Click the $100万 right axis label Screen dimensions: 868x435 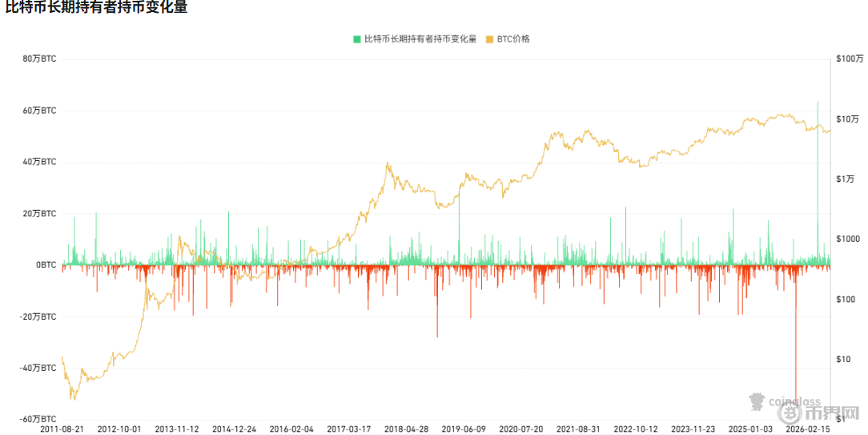(x=850, y=58)
